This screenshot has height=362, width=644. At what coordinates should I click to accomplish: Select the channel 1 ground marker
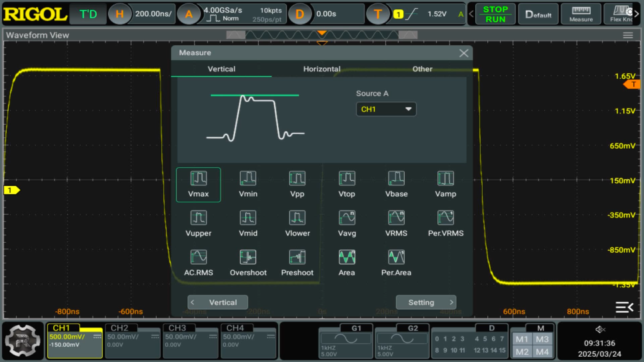[x=11, y=190]
